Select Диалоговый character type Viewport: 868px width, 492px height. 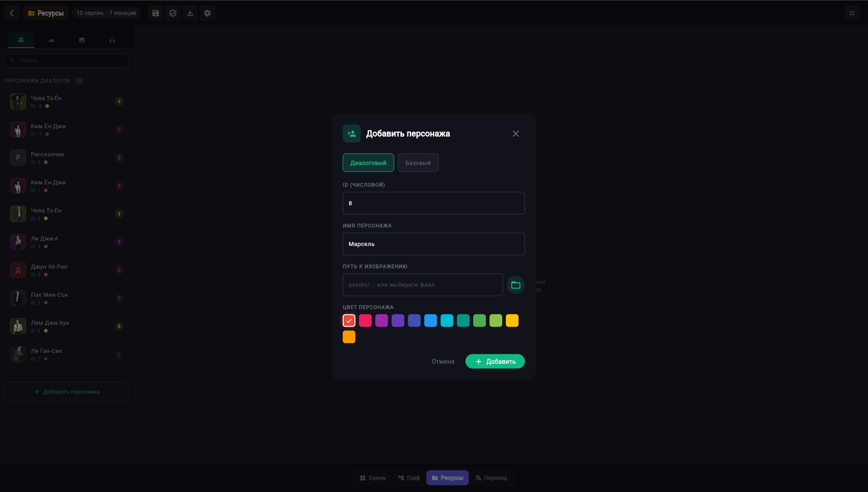tap(368, 163)
